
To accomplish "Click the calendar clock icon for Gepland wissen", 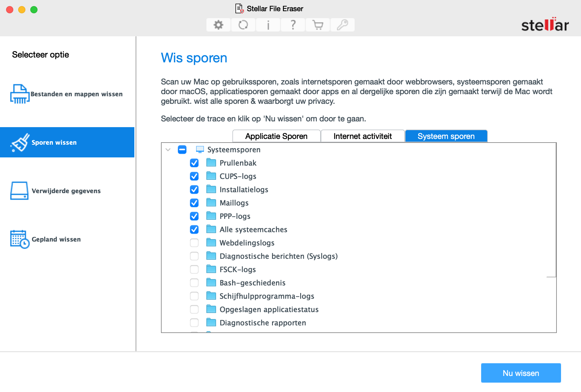I will click(20, 239).
